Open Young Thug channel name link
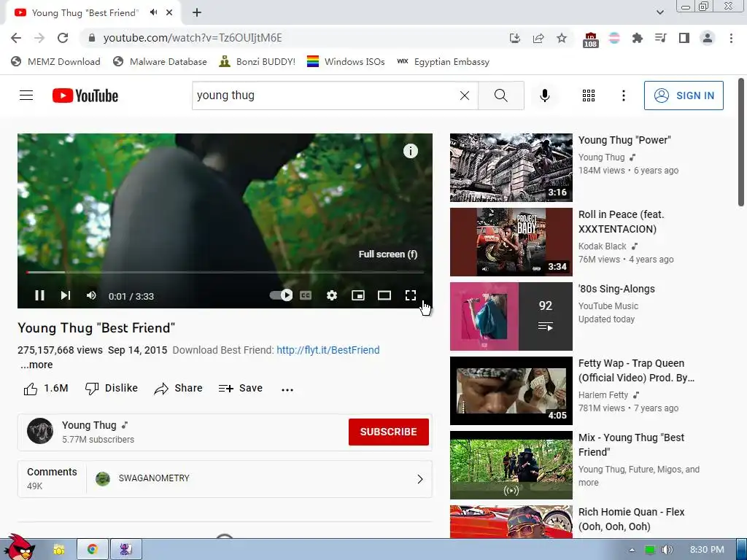747x560 pixels. [x=89, y=425]
